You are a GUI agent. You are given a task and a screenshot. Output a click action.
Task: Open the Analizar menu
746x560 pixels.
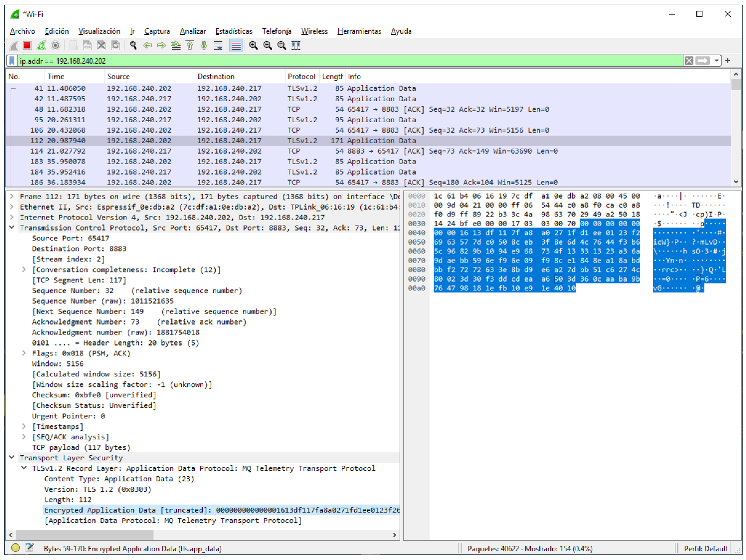[x=193, y=31]
